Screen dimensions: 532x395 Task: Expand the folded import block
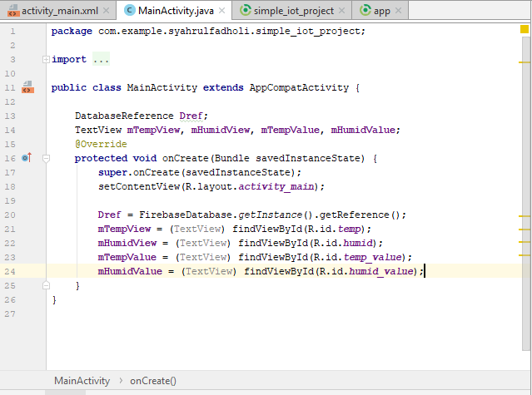[x=46, y=60]
